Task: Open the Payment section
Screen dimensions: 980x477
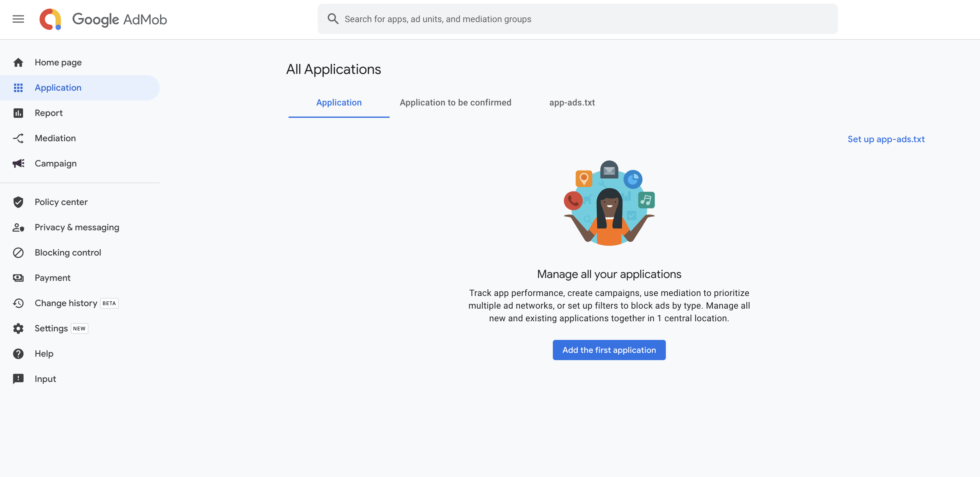Action: [x=52, y=278]
